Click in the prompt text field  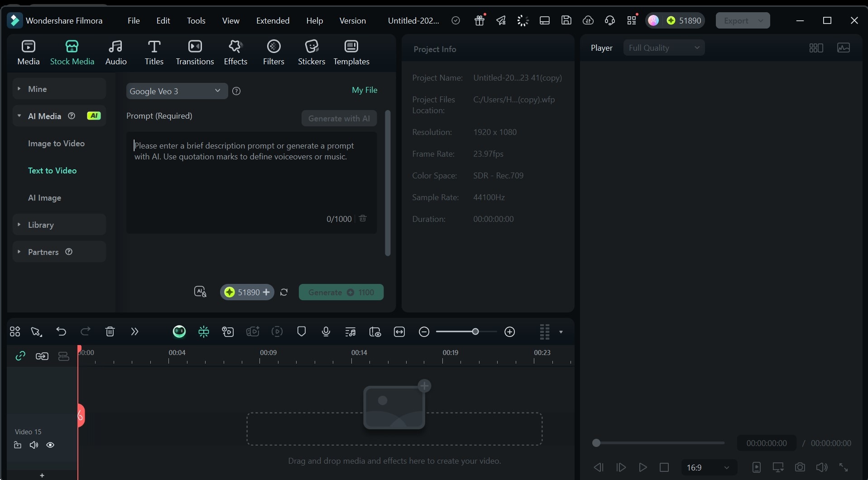[x=251, y=183]
